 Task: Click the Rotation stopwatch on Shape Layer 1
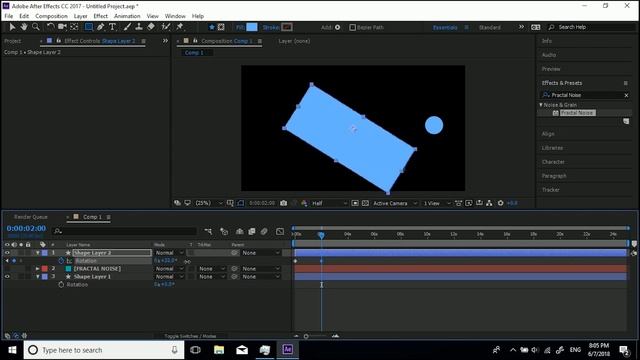61,284
